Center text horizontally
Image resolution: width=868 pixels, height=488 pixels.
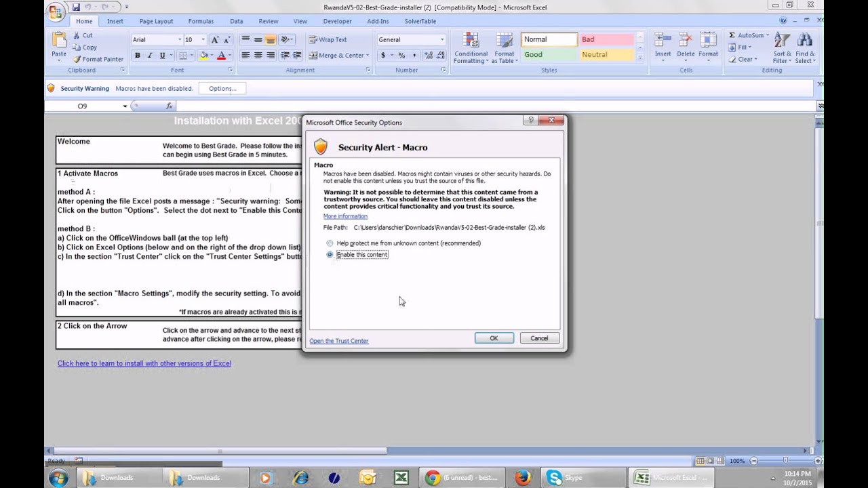coord(258,56)
